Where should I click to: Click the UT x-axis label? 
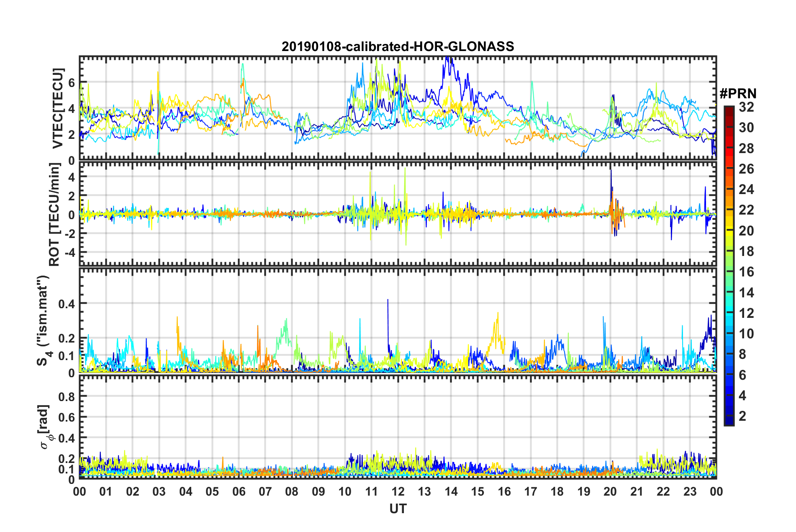click(x=398, y=509)
